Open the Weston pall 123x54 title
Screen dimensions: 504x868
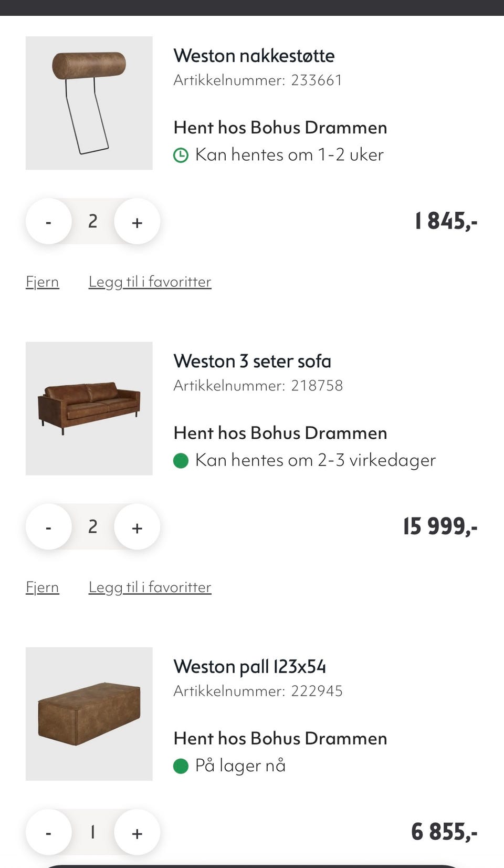pos(249,666)
